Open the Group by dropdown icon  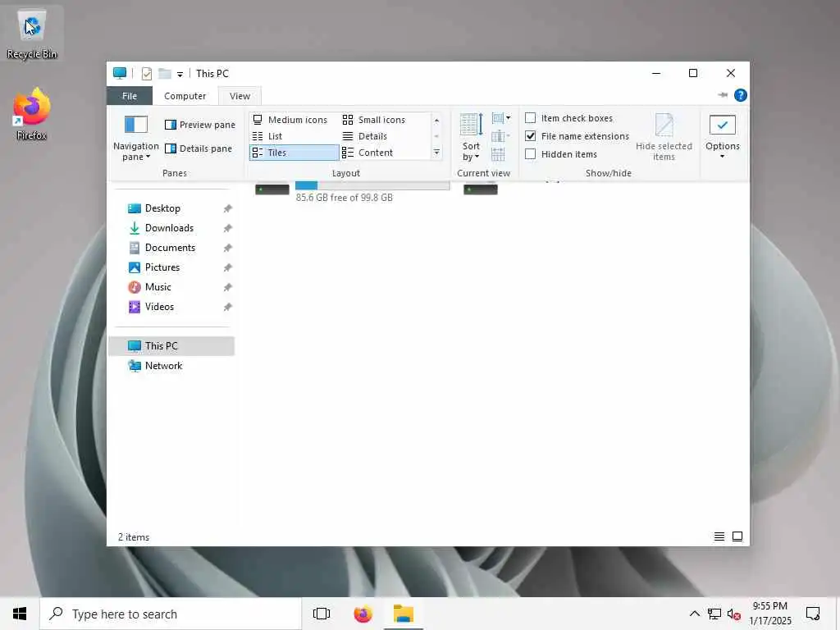click(x=501, y=118)
